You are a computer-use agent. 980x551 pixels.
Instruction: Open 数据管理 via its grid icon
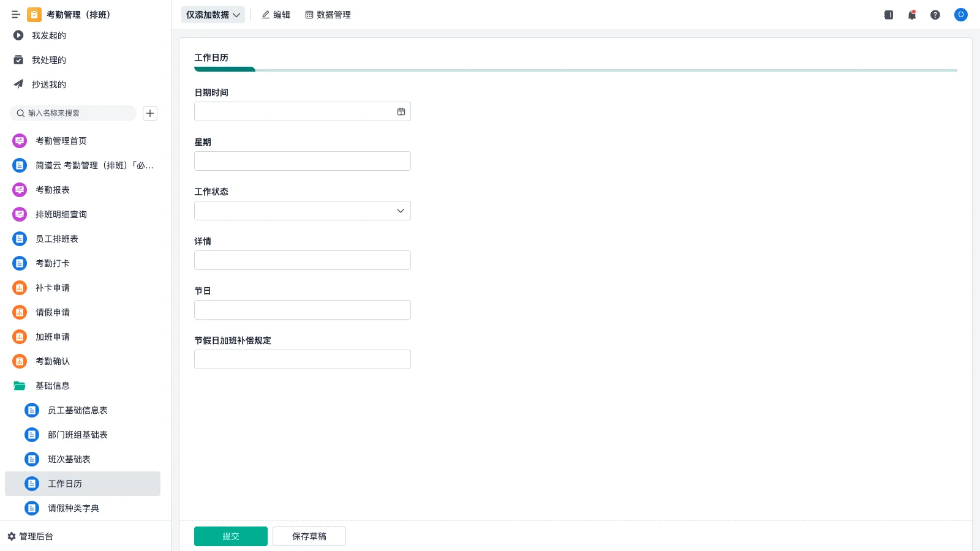(x=309, y=15)
